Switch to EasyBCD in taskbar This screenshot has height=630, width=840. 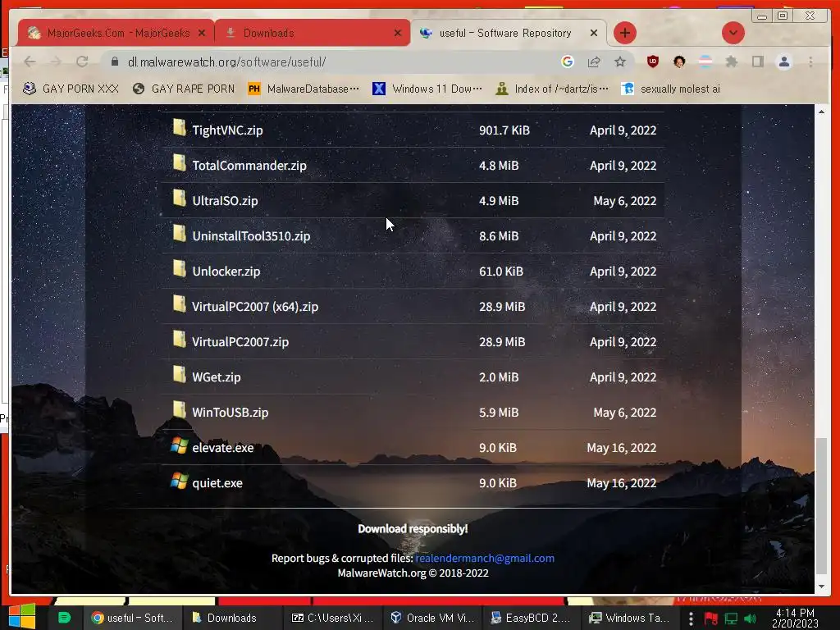pyautogui.click(x=532, y=618)
